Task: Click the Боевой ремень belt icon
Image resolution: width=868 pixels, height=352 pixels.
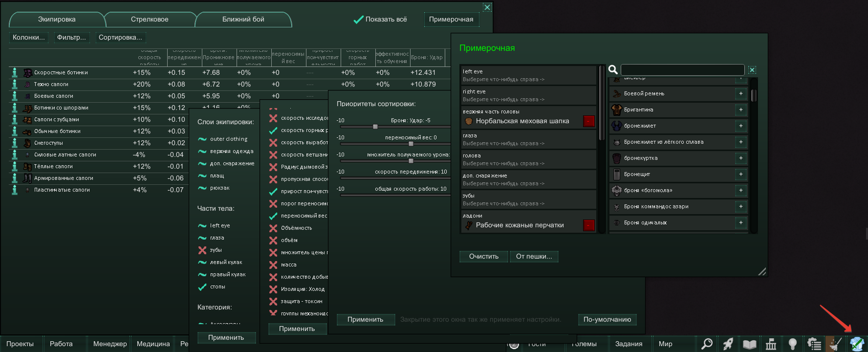Action: pos(616,93)
